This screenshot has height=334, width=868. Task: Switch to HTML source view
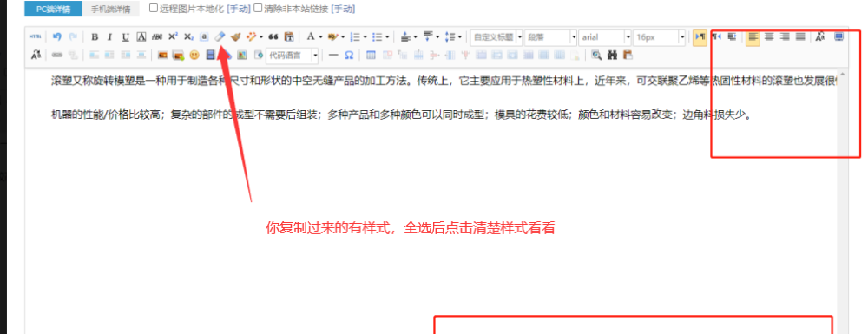pyautogui.click(x=36, y=37)
